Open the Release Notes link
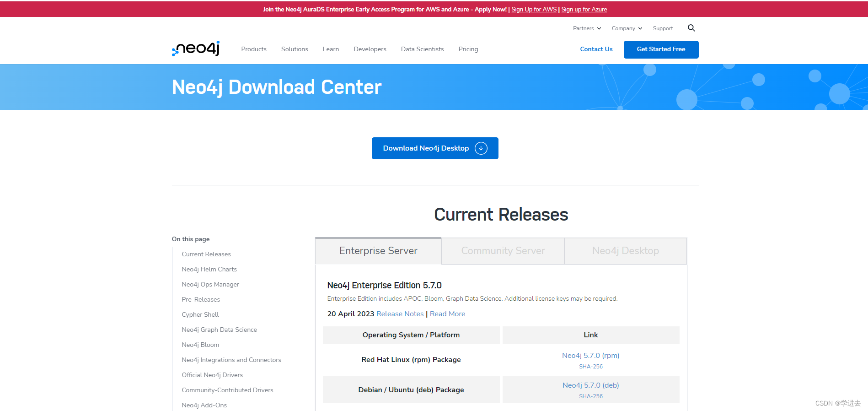This screenshot has width=868, height=411. point(400,314)
